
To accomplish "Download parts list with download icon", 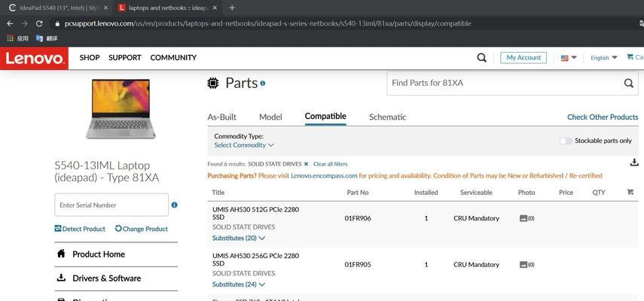I will [634, 163].
